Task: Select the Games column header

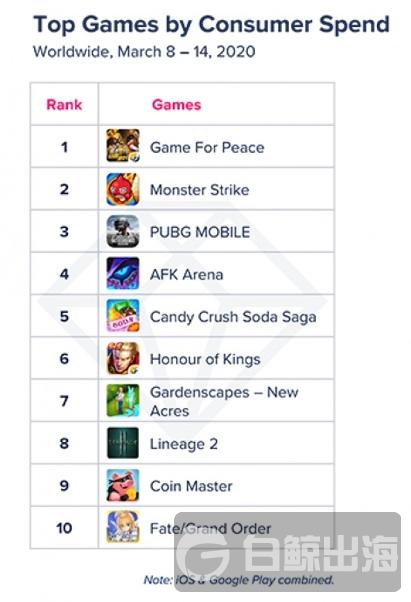Action: point(177,104)
